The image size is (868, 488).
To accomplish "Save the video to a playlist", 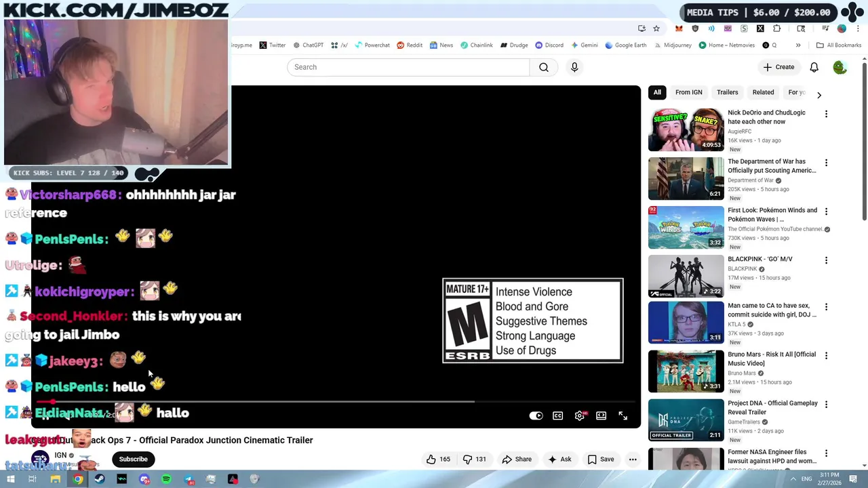I will coord(601,459).
